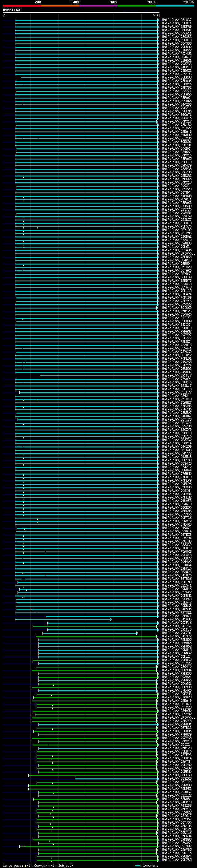Open hit UniRef100_P93004
The width and height of the screenshot is (197, 868).
pos(177,676)
